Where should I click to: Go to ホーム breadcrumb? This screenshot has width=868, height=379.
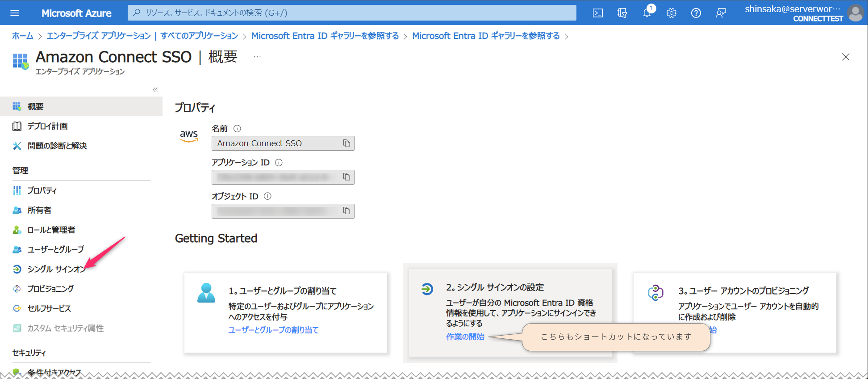(23, 36)
